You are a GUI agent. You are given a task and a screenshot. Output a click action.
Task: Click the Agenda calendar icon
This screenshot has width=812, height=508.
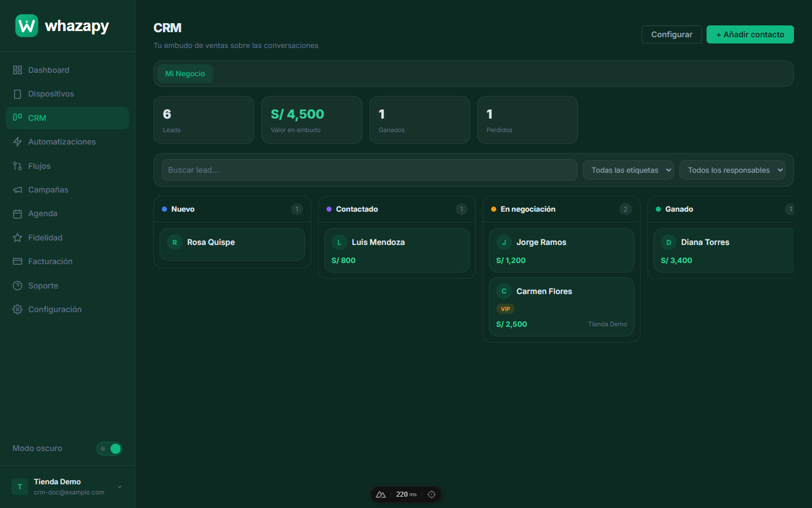point(17,213)
